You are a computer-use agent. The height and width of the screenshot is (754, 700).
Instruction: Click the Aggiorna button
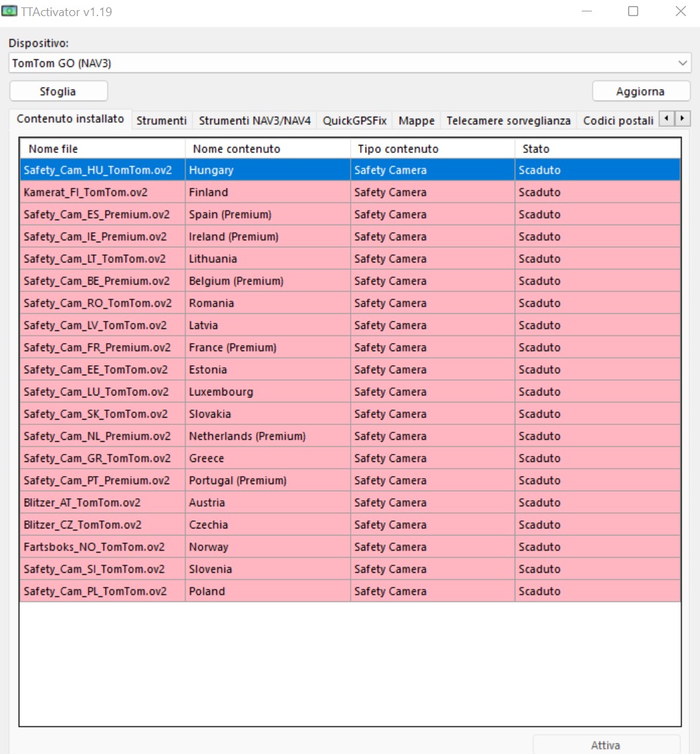click(x=641, y=91)
